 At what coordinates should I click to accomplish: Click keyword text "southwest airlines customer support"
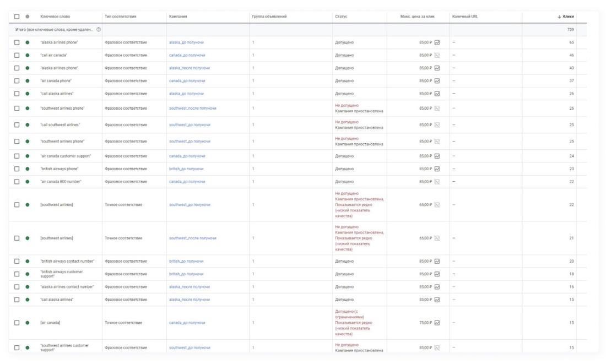pyautogui.click(x=64, y=347)
